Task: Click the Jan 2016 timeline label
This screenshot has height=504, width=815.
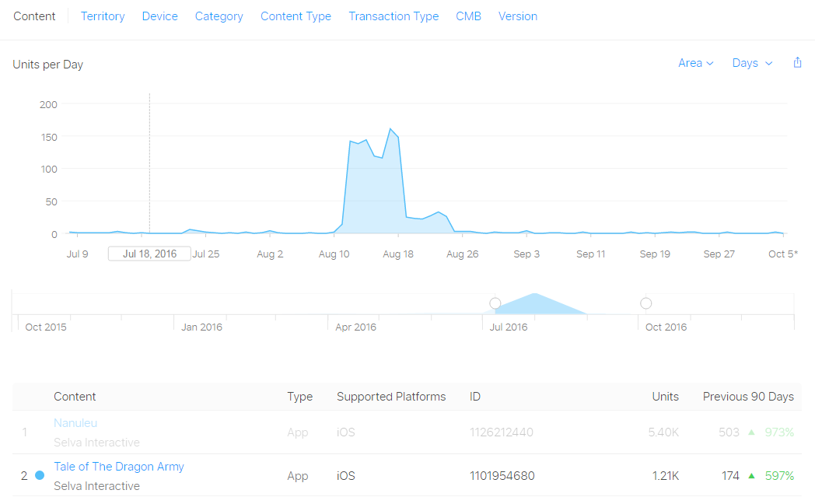Action: click(x=201, y=327)
